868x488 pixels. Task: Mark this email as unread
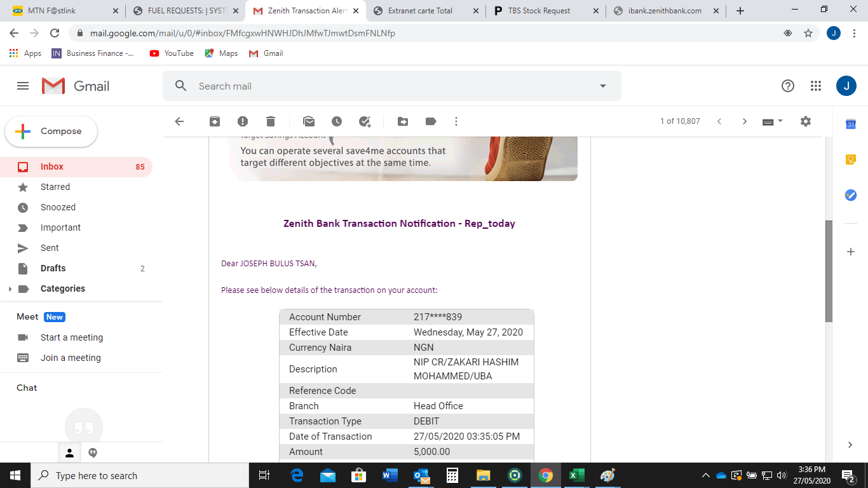309,121
